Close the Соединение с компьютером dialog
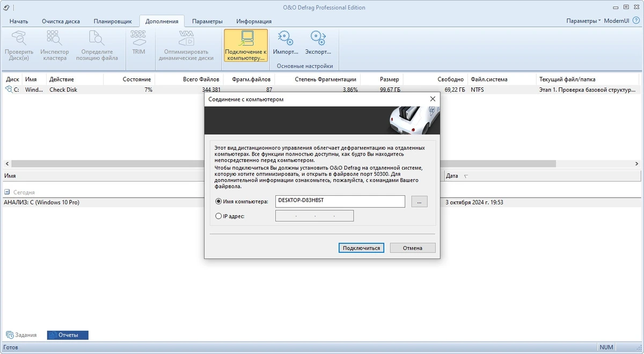The width and height of the screenshot is (644, 354). [x=433, y=99]
